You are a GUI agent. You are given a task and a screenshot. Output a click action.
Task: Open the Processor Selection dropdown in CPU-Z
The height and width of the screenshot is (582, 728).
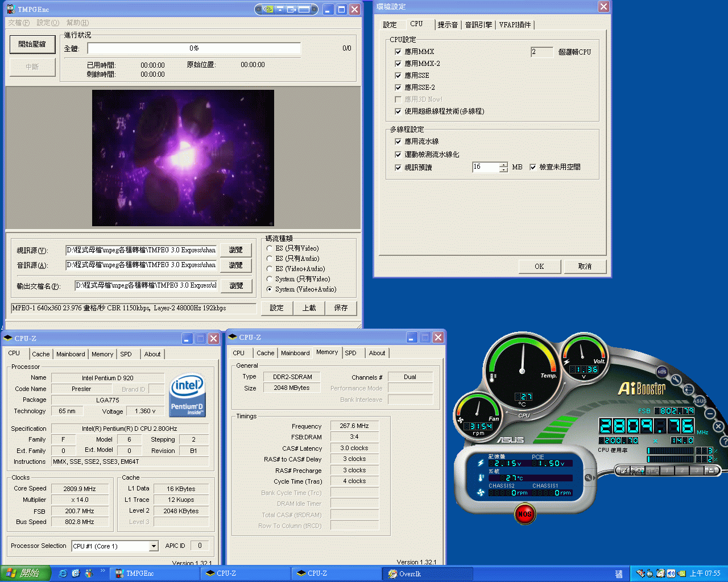pyautogui.click(x=154, y=546)
